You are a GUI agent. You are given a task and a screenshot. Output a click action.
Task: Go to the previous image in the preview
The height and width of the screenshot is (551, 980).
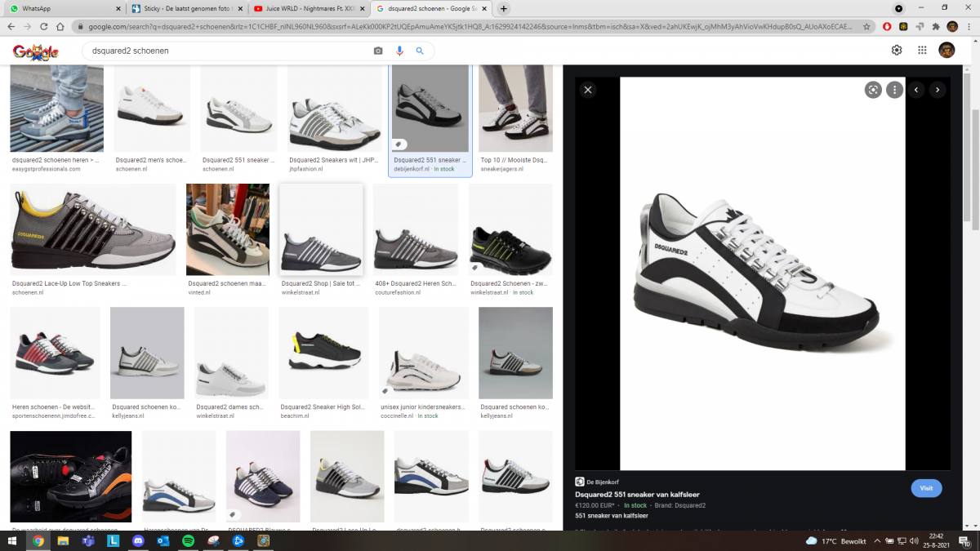point(916,90)
